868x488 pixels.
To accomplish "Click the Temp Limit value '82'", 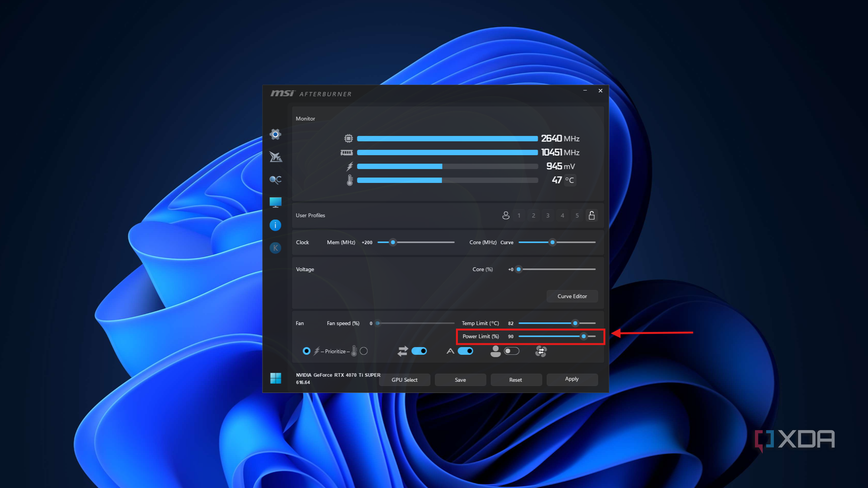I will pos(511,323).
